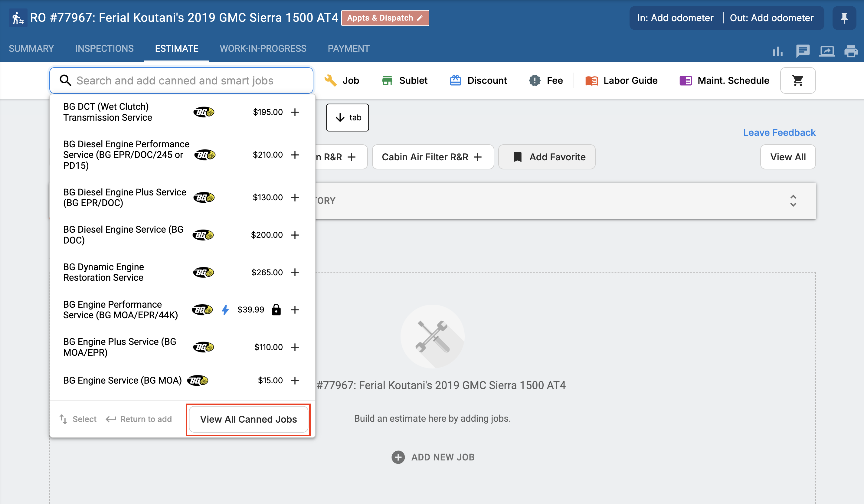The image size is (864, 504).
Task: Add Cabin Air Filter R&R favorite job
Action: [x=433, y=157]
